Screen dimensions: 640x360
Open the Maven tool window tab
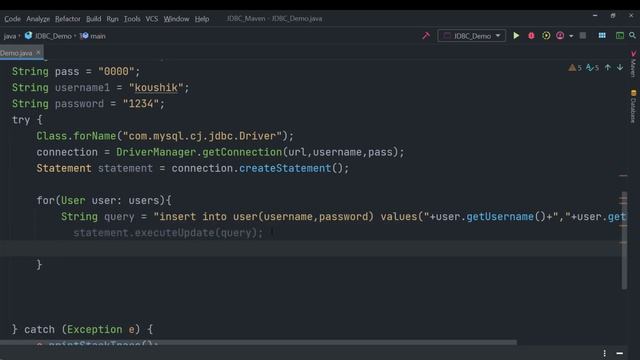[x=633, y=64]
